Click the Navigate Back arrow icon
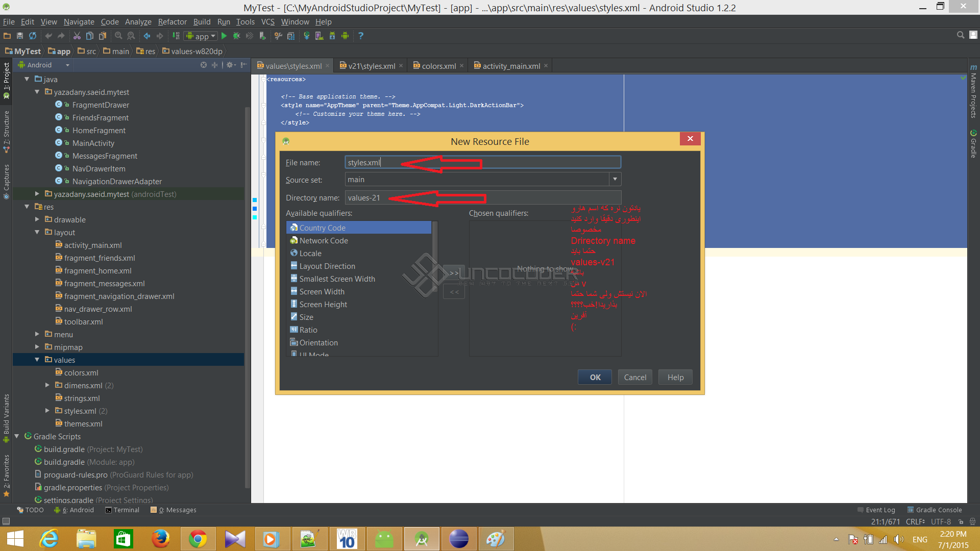The height and width of the screenshot is (551, 980). [x=147, y=36]
